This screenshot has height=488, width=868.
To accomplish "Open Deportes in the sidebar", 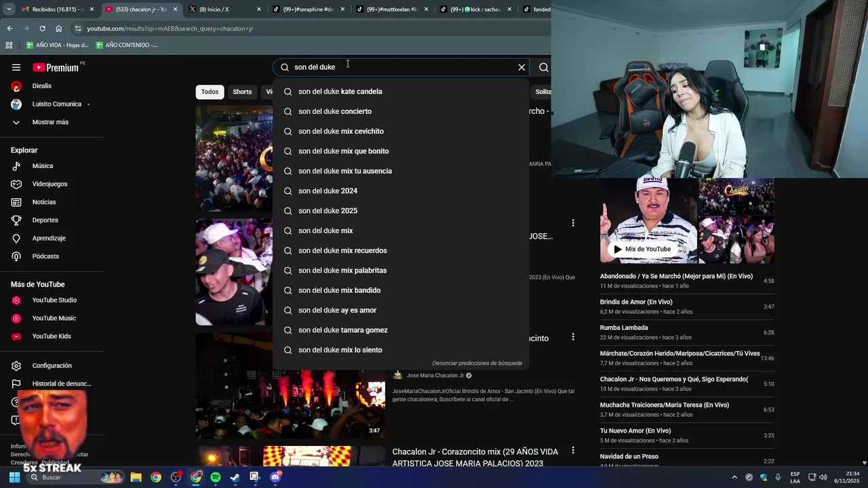I will [x=45, y=220].
